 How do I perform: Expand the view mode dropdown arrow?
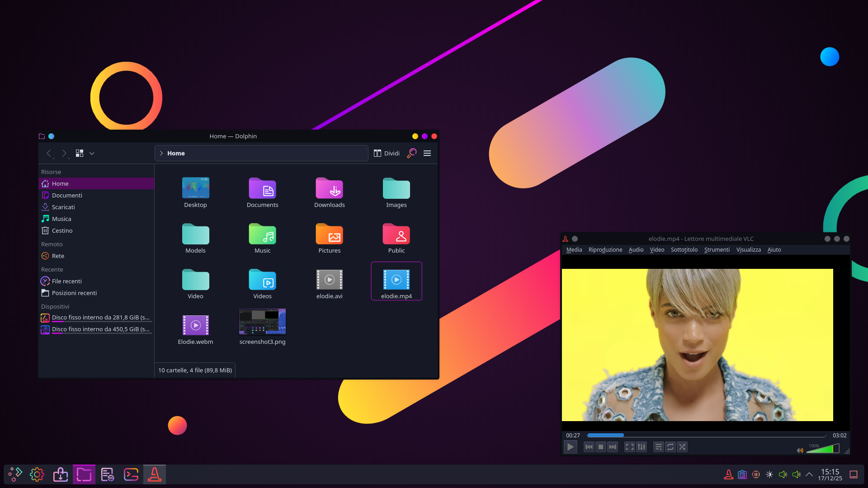point(92,153)
